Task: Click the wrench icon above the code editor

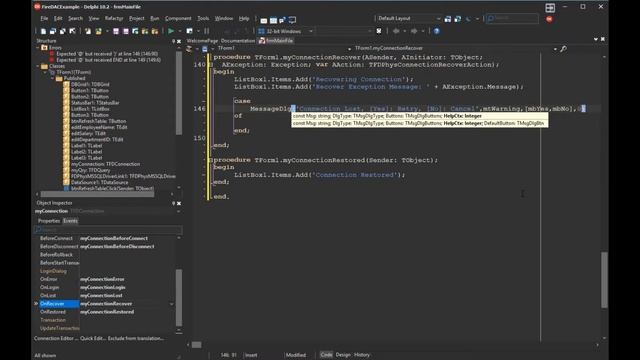Action: [563, 49]
